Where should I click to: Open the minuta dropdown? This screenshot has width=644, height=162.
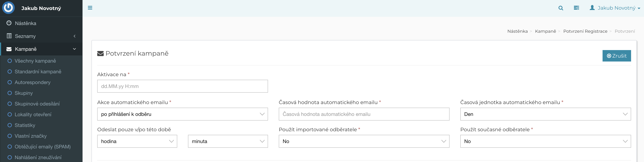[228, 141]
